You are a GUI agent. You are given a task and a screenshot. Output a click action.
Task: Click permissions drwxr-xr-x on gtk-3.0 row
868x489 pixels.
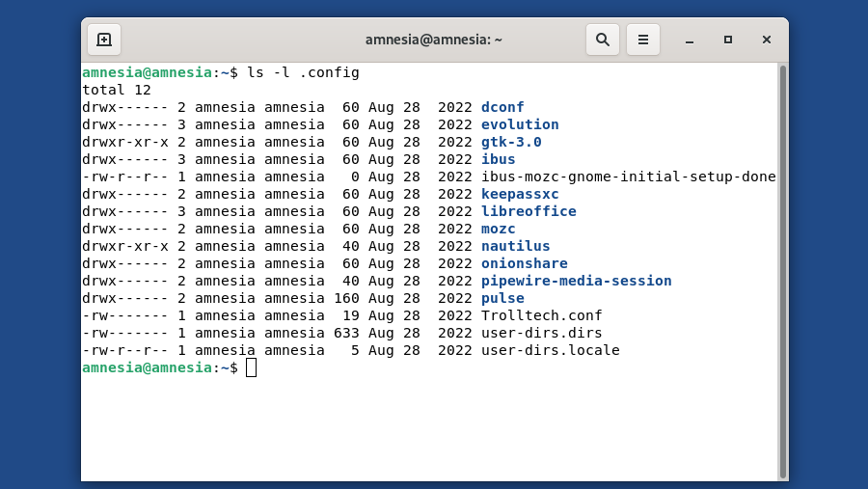point(125,142)
